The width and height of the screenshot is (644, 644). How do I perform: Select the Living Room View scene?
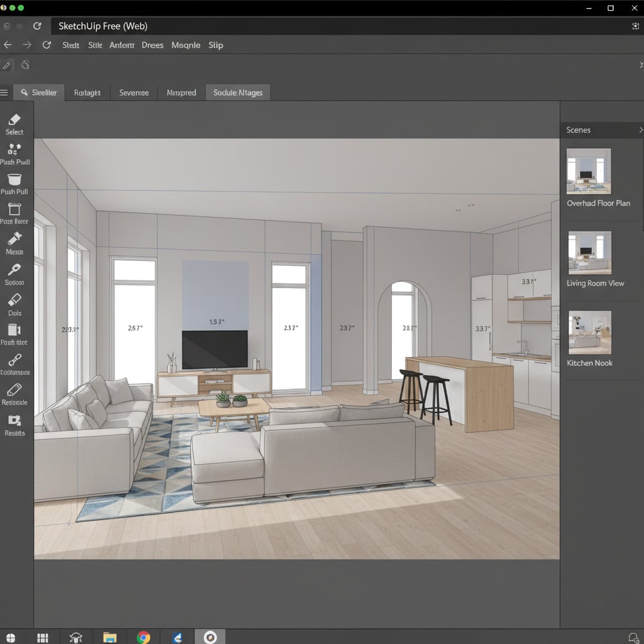tap(589, 253)
